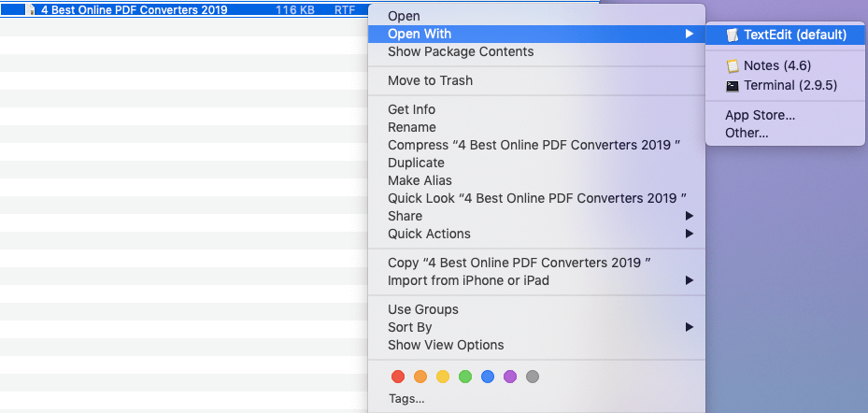The image size is (868, 413).
Task: Click the Notes app icon
Action: click(733, 66)
